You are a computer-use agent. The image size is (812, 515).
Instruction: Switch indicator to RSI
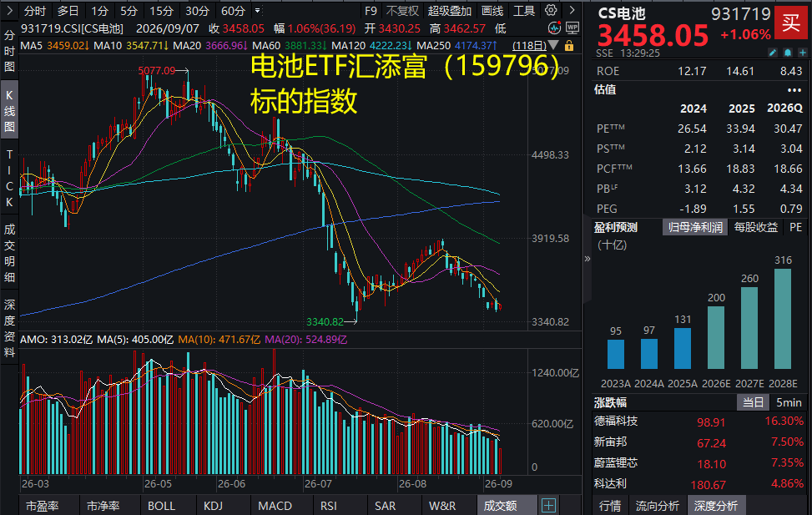[328, 506]
